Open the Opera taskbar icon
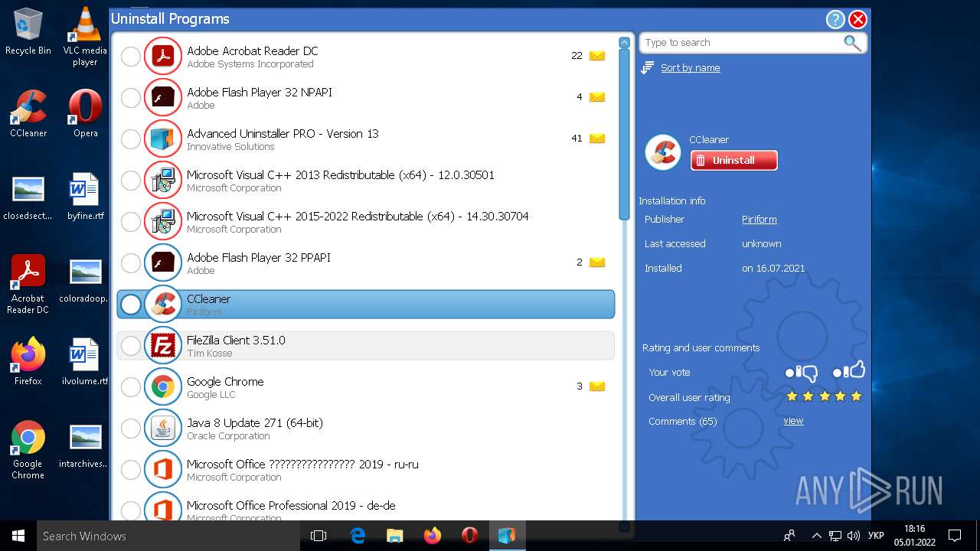 [470, 536]
